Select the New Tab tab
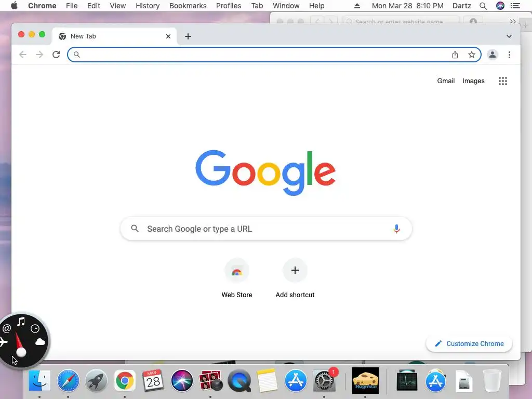 114,36
